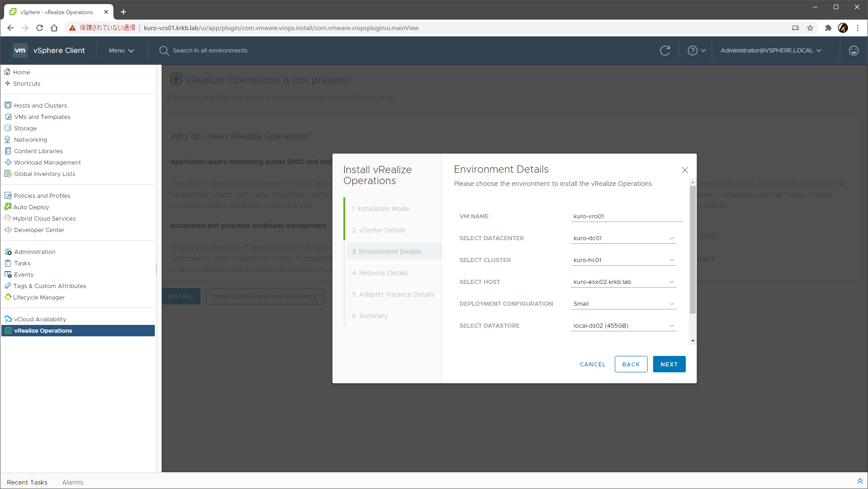Expand the Deployment Configuration dropdown
The image size is (868, 489).
(623, 304)
